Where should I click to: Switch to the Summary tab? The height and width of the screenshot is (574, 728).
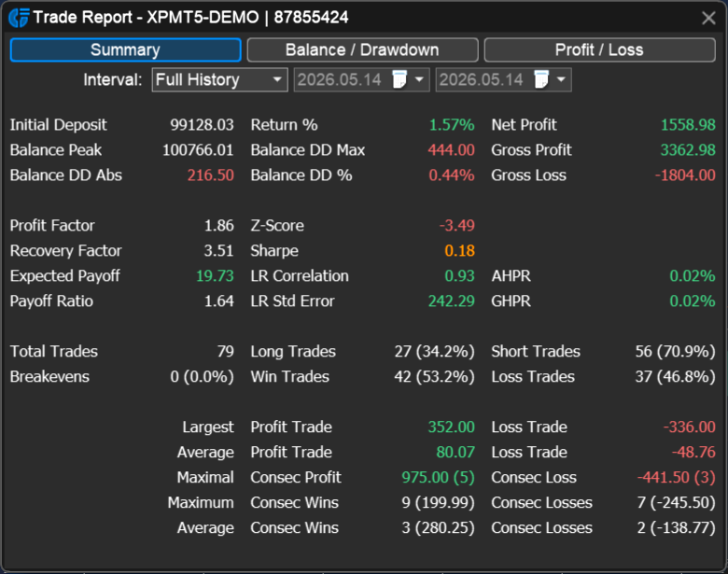click(x=125, y=49)
